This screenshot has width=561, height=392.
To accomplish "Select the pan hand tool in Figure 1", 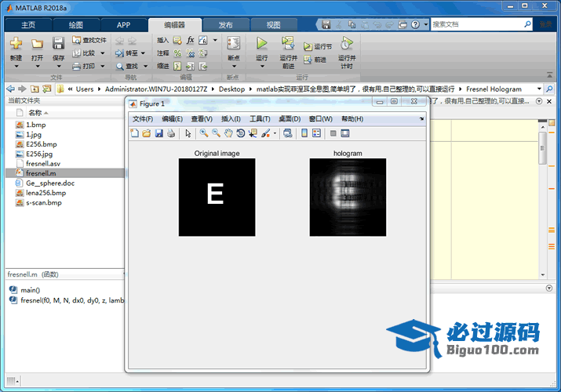I will [228, 133].
